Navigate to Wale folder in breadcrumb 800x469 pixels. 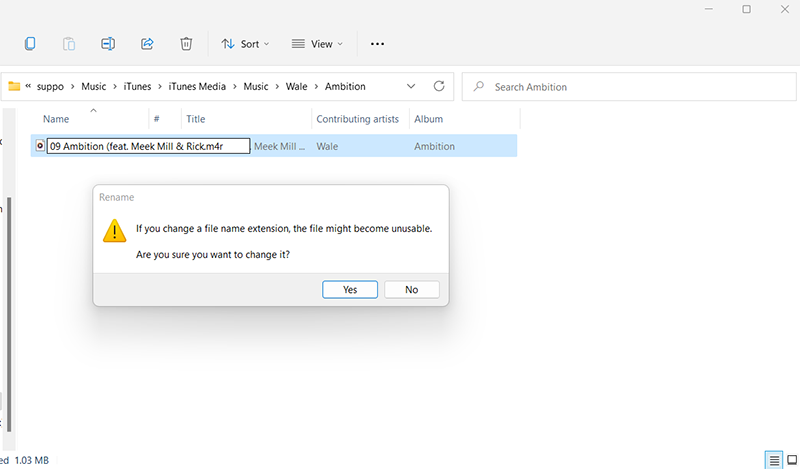pyautogui.click(x=297, y=87)
